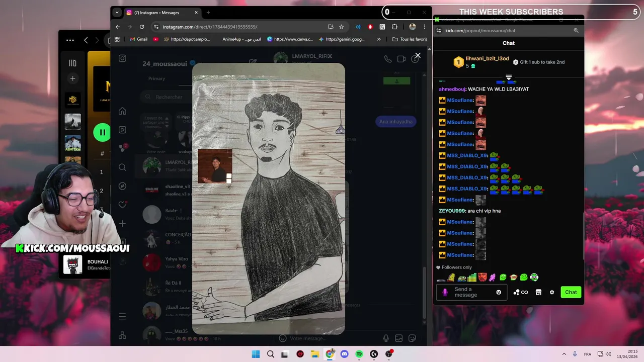Open the Tous les favoris bookmarks folder
Image resolution: width=644 pixels, height=362 pixels.
410,39
